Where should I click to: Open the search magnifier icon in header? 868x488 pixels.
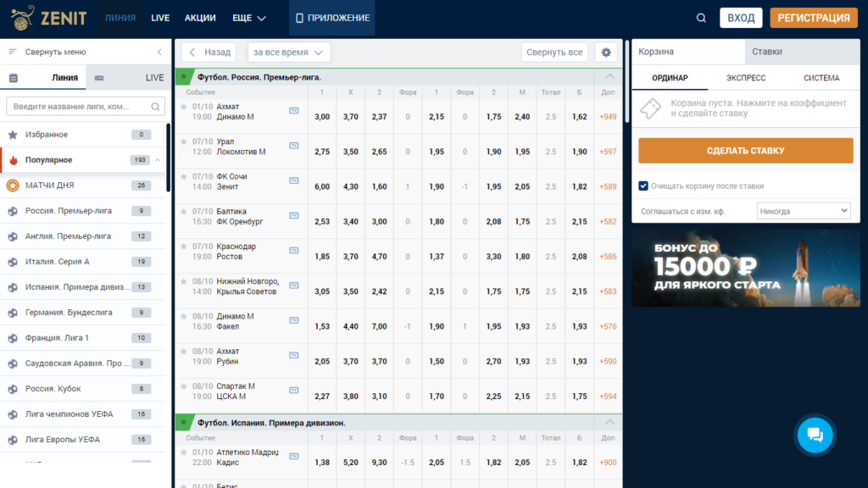[701, 19]
